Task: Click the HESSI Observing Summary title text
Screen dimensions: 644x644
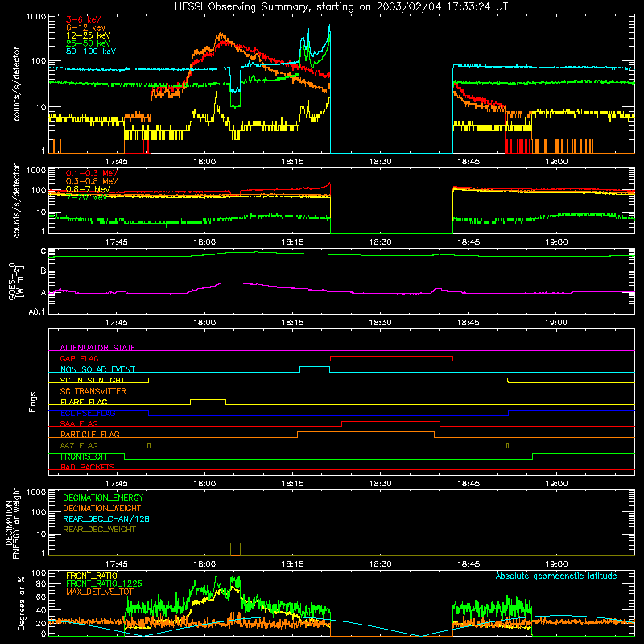Action: (x=341, y=7)
